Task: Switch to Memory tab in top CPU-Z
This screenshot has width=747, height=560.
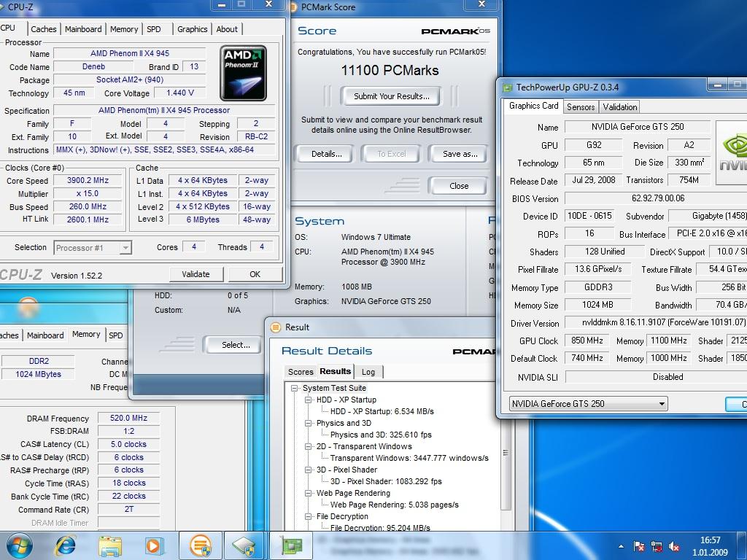Action: click(x=124, y=29)
